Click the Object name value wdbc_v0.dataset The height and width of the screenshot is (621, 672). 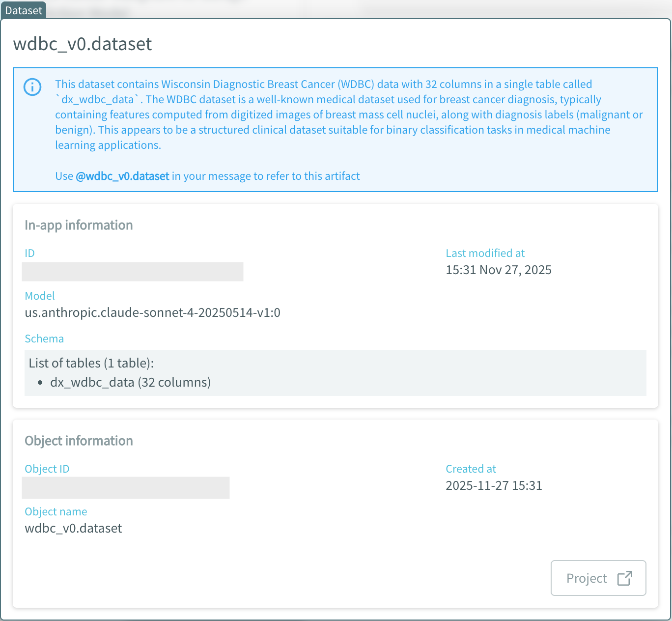pyautogui.click(x=73, y=528)
